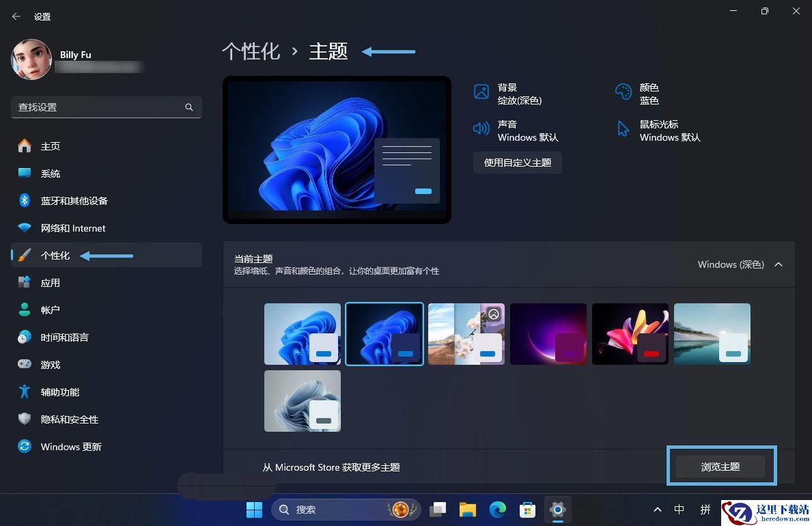Image resolution: width=812 pixels, height=526 pixels.
Task: Click the 个性化 breadcrumb link
Action: pyautogui.click(x=251, y=51)
